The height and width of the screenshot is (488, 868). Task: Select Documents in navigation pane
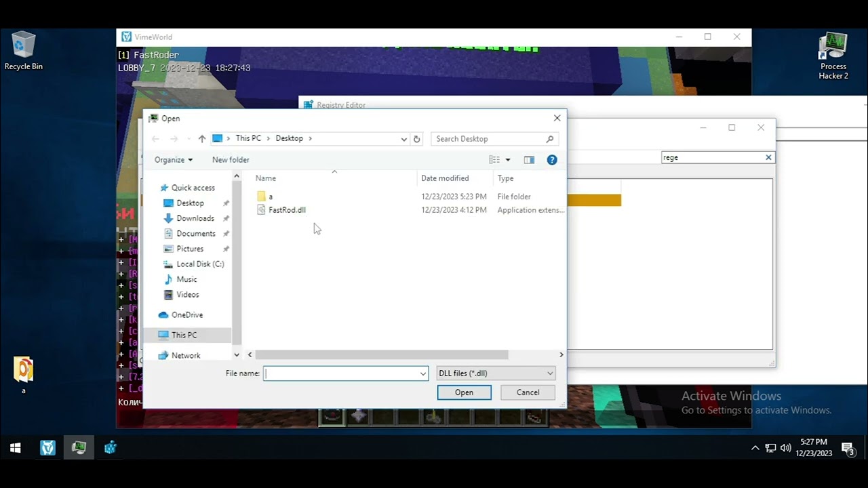[196, 234]
